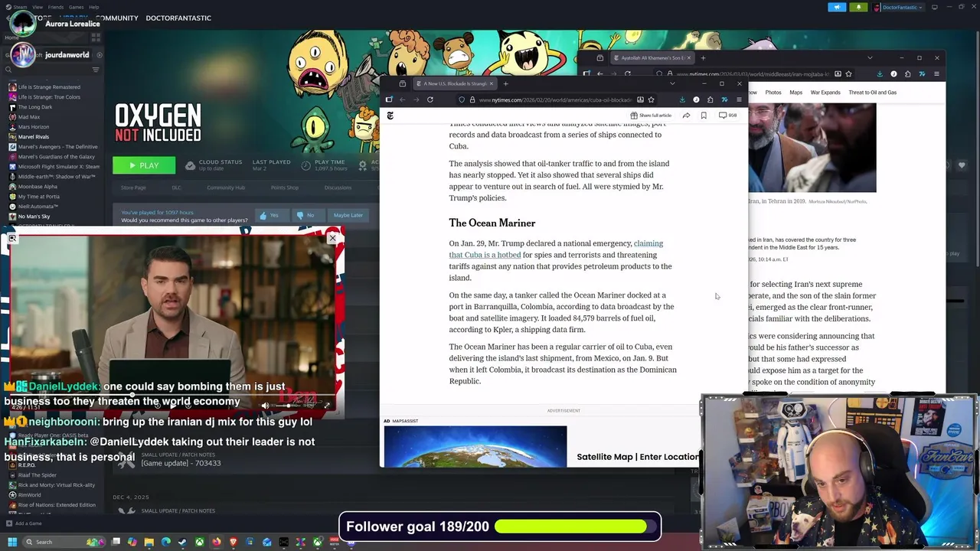Open the Steam library filter options icon
The height and width of the screenshot is (551, 980).
tap(96, 70)
